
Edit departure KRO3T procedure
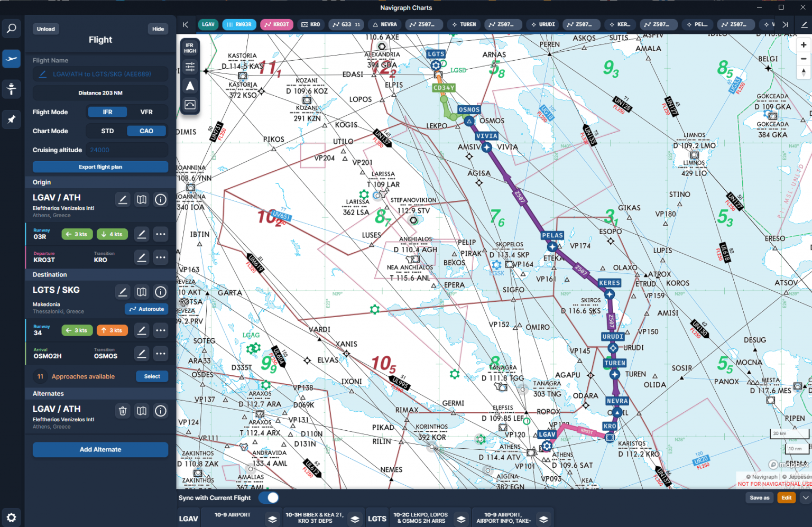tap(142, 257)
